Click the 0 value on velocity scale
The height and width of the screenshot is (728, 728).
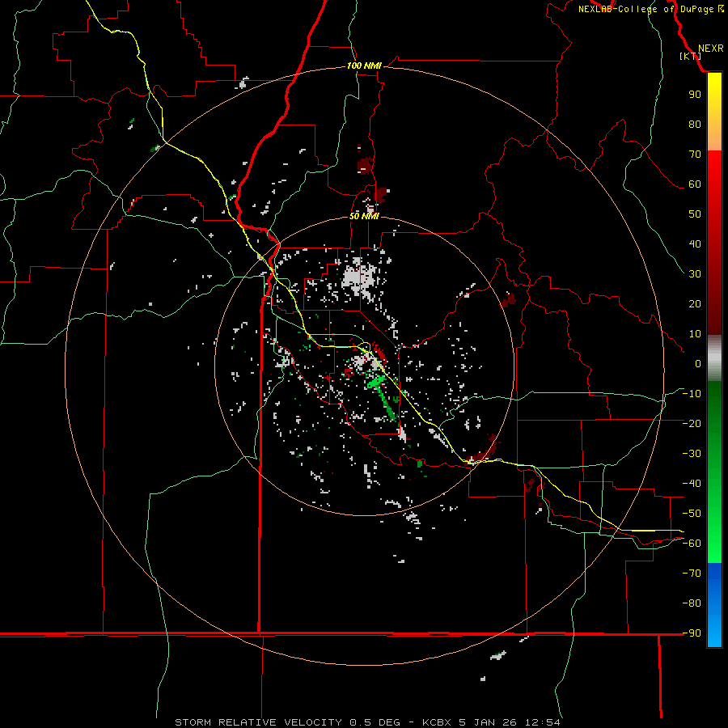click(698, 363)
